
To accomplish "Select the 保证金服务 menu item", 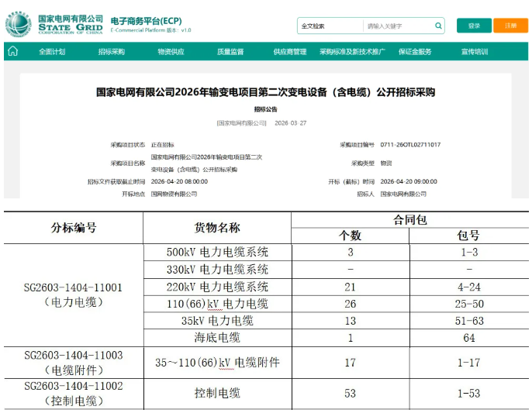I will click(x=415, y=52).
